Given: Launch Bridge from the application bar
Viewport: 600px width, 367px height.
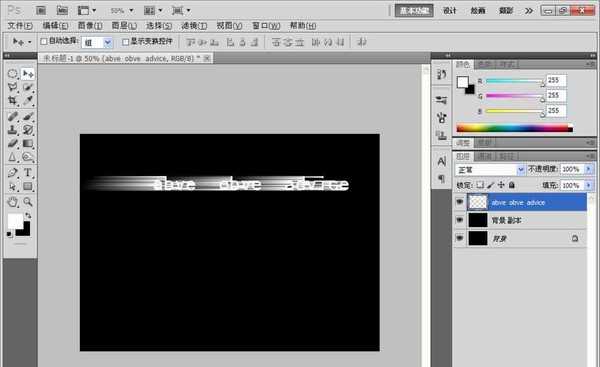Looking at the screenshot, I should [41, 10].
